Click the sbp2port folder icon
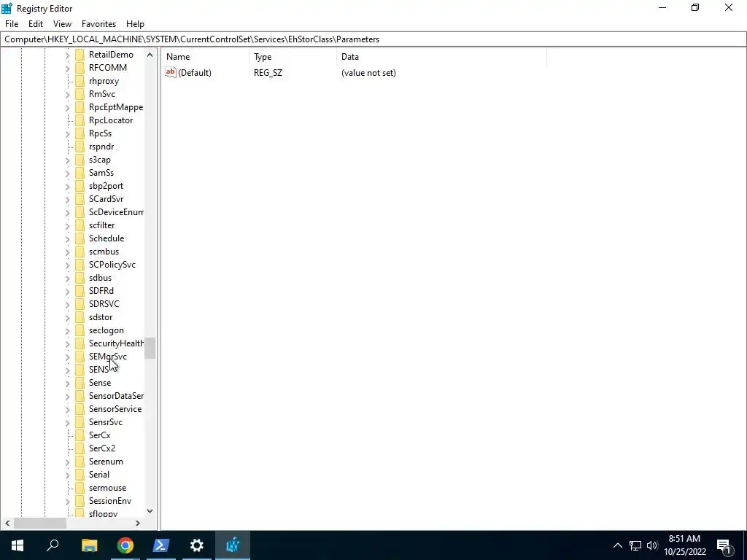This screenshot has width=747, height=560. click(x=80, y=186)
